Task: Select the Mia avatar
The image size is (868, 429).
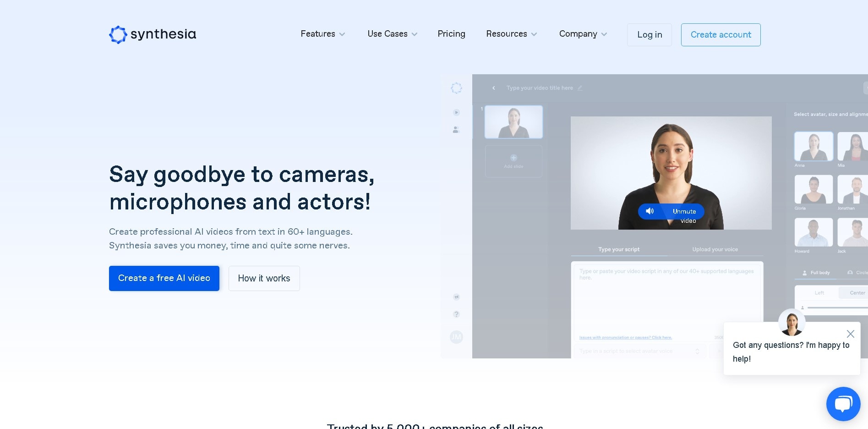Action: point(852,146)
